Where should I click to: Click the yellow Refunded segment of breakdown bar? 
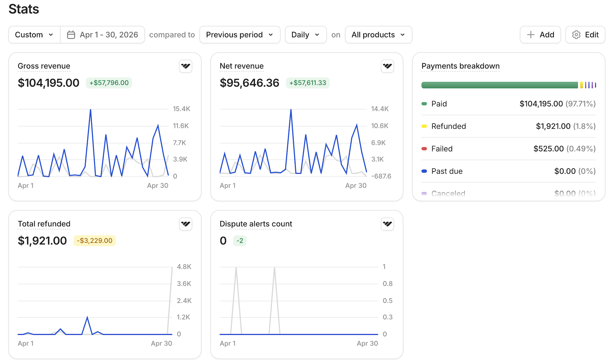(x=582, y=85)
